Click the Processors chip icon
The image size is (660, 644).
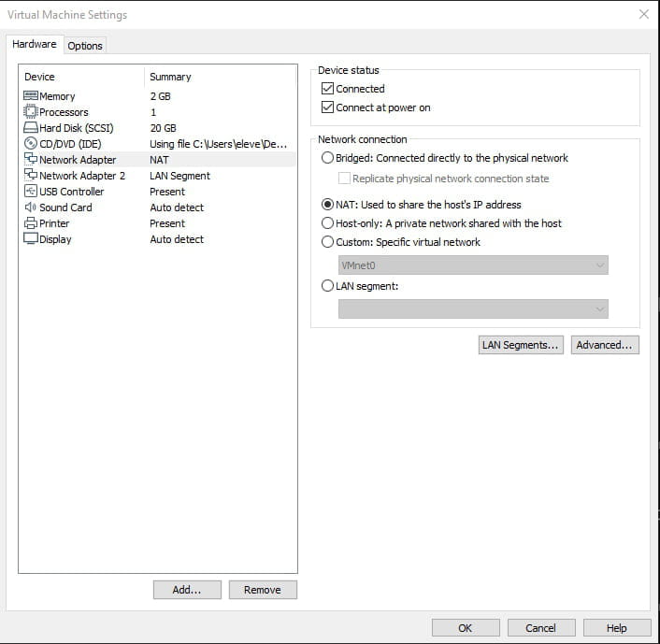click(31, 112)
